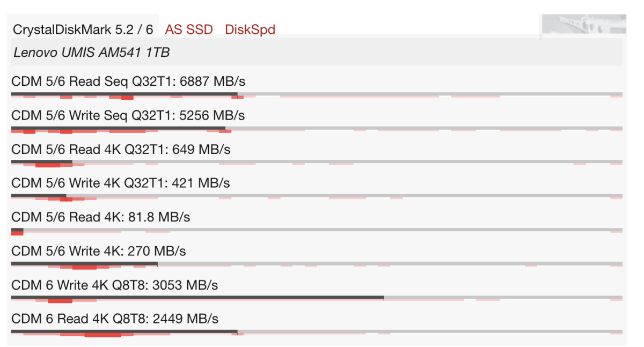Switch to the AS SSD tab
This screenshot has height=347, width=644.
click(188, 29)
